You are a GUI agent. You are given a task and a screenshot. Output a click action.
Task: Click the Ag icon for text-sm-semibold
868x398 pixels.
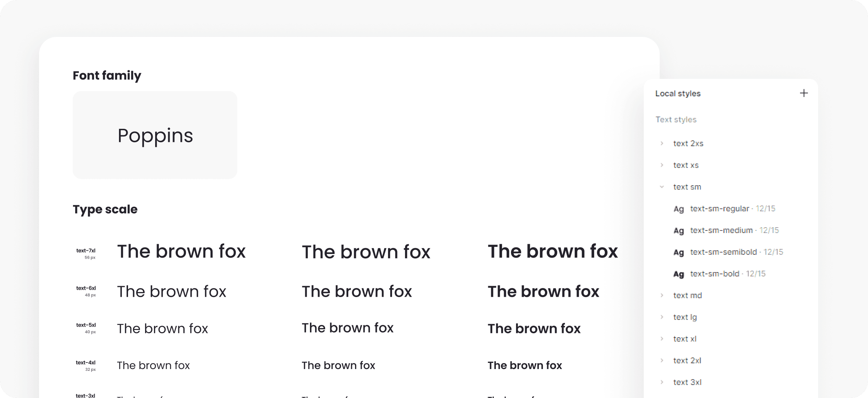tap(678, 253)
